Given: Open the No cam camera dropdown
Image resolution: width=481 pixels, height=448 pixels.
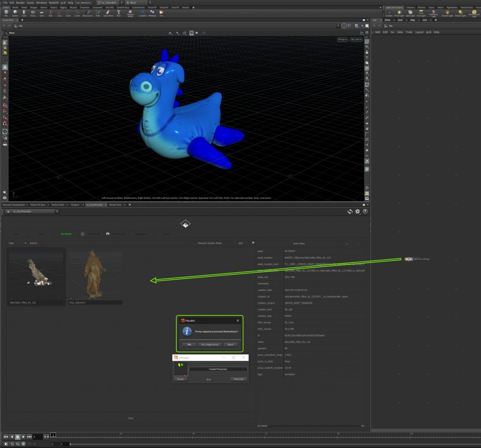Looking at the screenshot, I should [356, 39].
